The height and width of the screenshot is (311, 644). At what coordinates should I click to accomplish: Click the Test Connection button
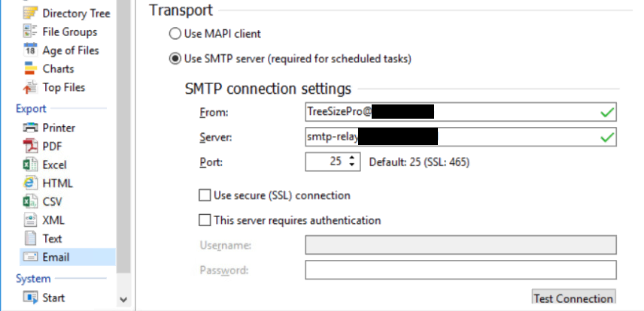pos(573,297)
